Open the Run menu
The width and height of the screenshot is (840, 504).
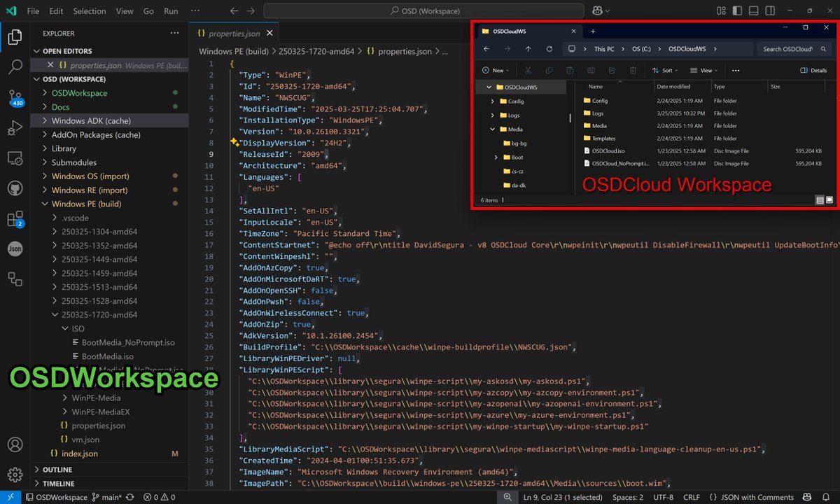click(x=171, y=11)
